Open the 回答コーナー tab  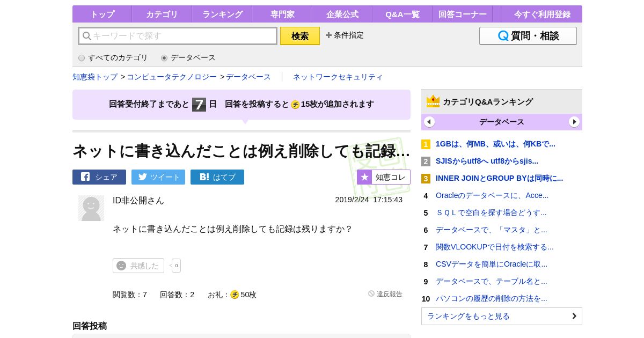click(462, 14)
